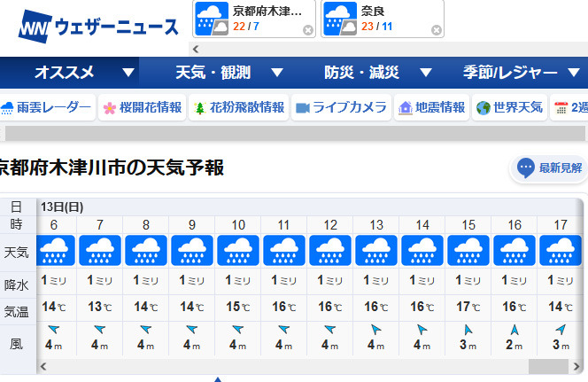Click the left arrow below location cards
The width and height of the screenshot is (588, 382).
pos(196,49)
